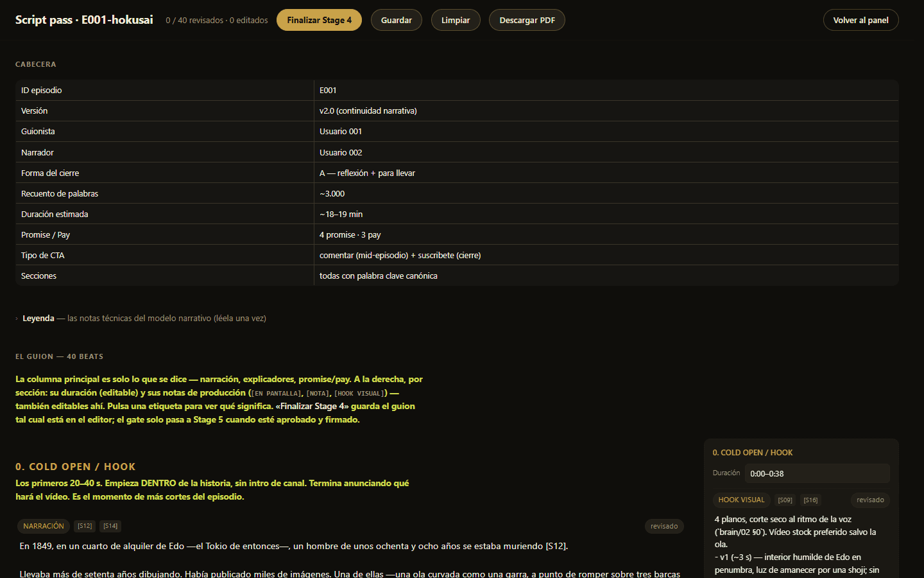This screenshot has height=578, width=924.
Task: Toggle revisado beside the HOOK VISUAL tag
Action: 870,500
